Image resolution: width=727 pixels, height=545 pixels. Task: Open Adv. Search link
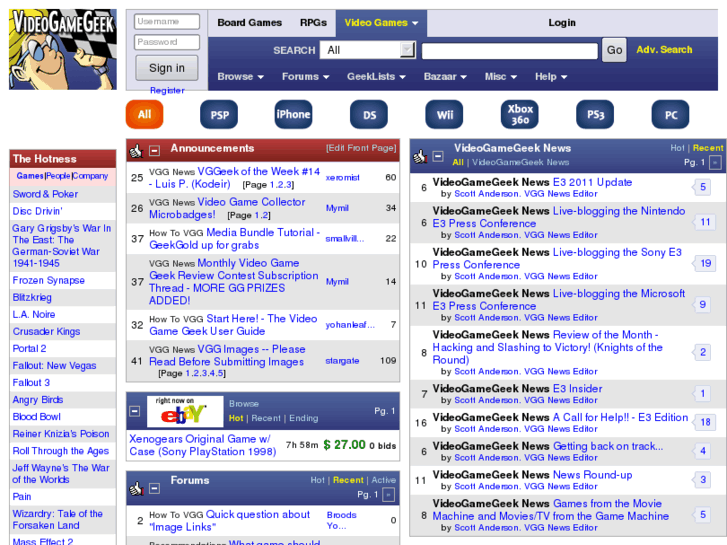664,50
